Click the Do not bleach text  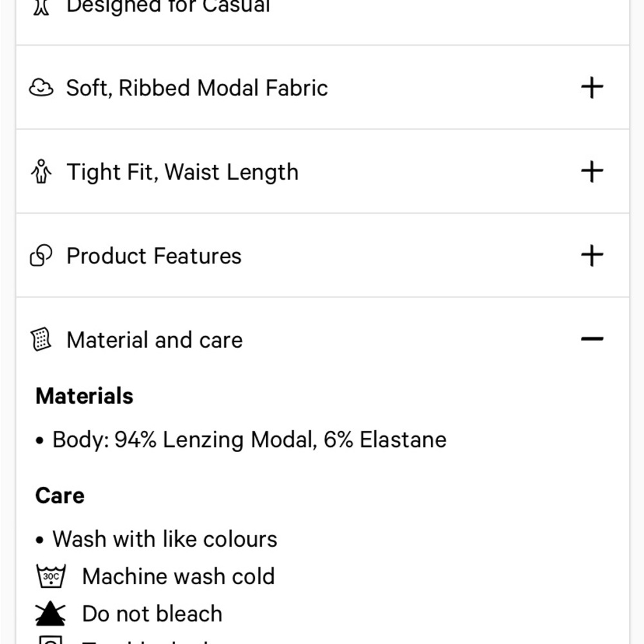152,614
